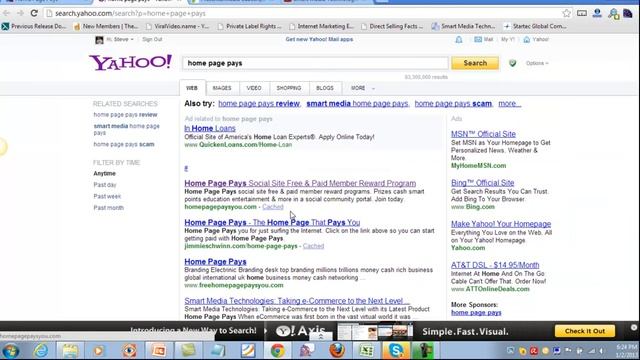The width and height of the screenshot is (640, 360).
Task: Open Excel from the taskbar
Action: [x=366, y=351]
